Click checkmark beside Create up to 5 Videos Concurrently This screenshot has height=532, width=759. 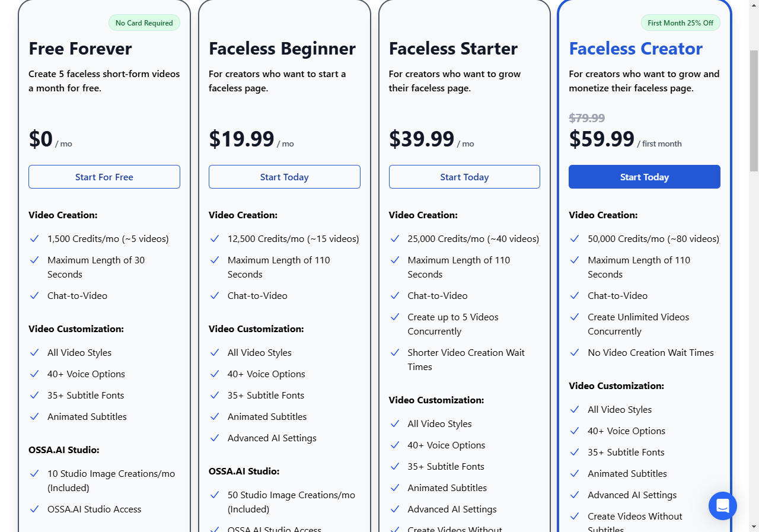click(x=395, y=317)
